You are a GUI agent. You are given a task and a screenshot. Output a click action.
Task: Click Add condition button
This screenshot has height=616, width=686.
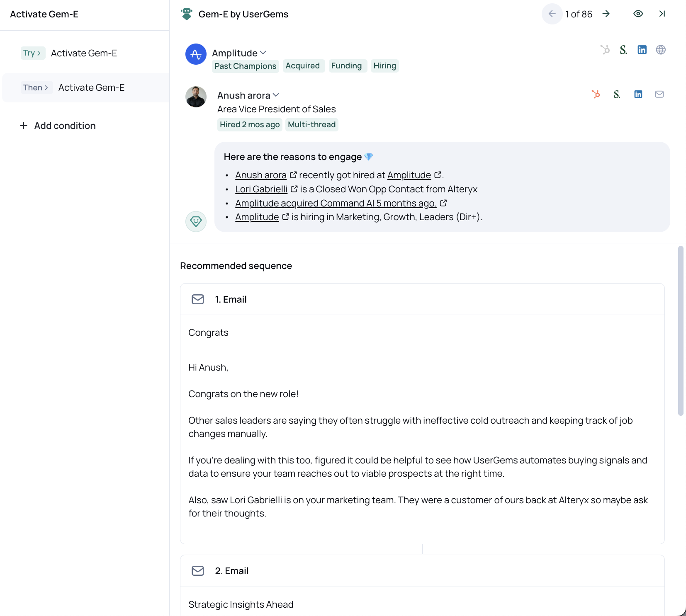pyautogui.click(x=58, y=126)
